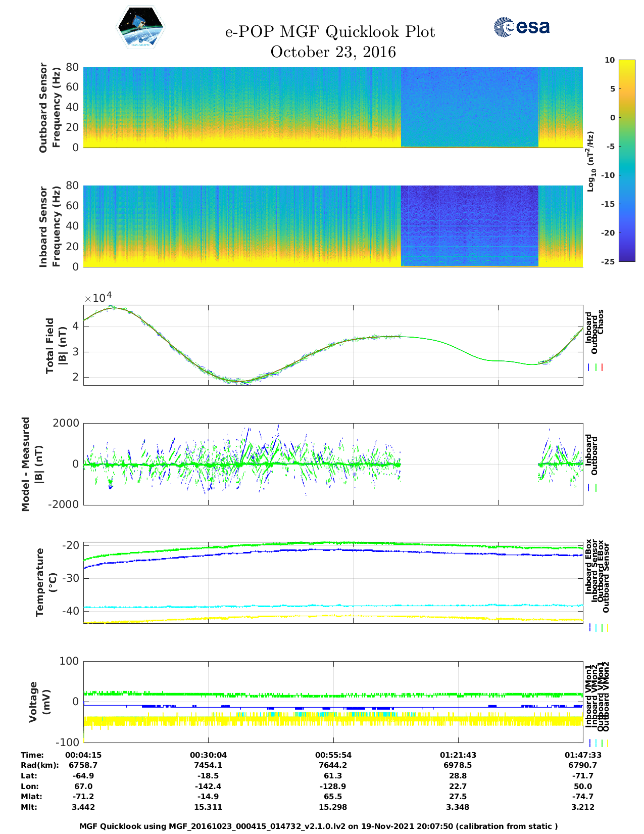Click the e-POP MGF Quicklook Plot title
This screenshot has height=834, width=644.
tap(330, 32)
